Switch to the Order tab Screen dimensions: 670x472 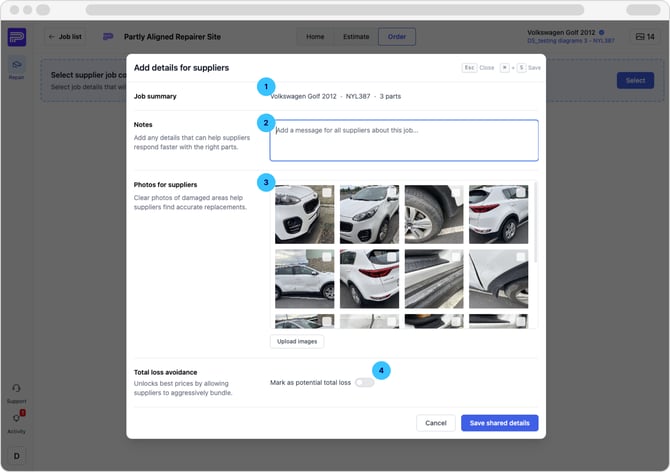coord(397,37)
